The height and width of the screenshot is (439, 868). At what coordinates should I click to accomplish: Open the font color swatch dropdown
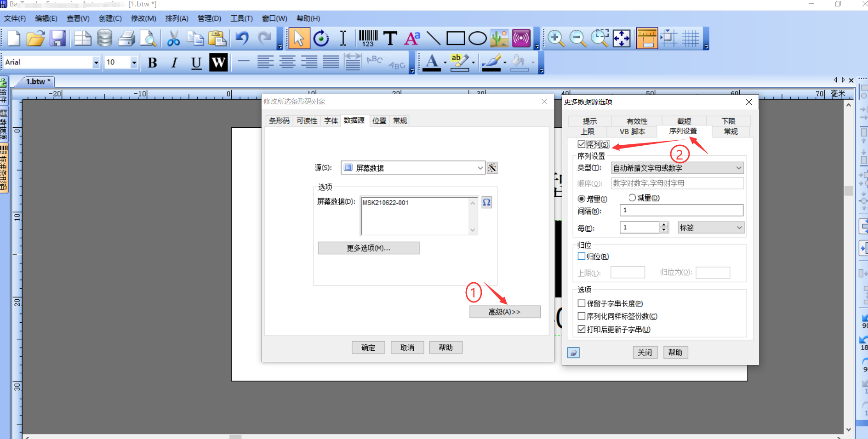445,63
